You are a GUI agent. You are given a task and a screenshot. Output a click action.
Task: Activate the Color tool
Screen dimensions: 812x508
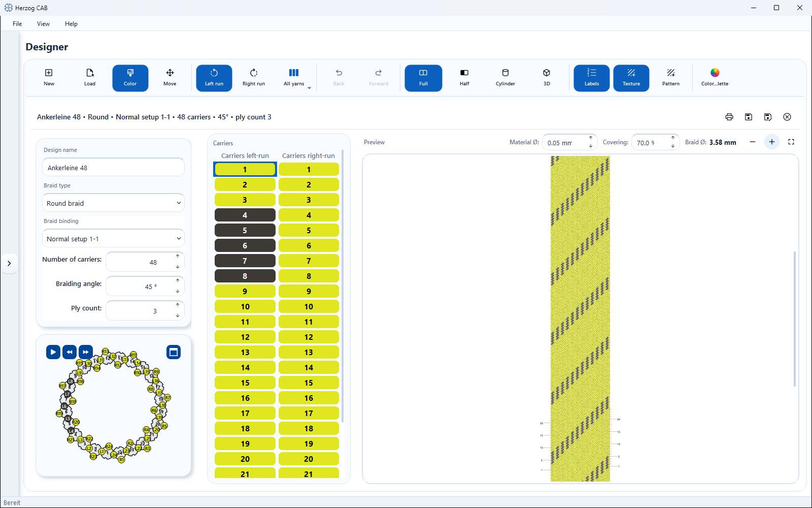[130, 78]
